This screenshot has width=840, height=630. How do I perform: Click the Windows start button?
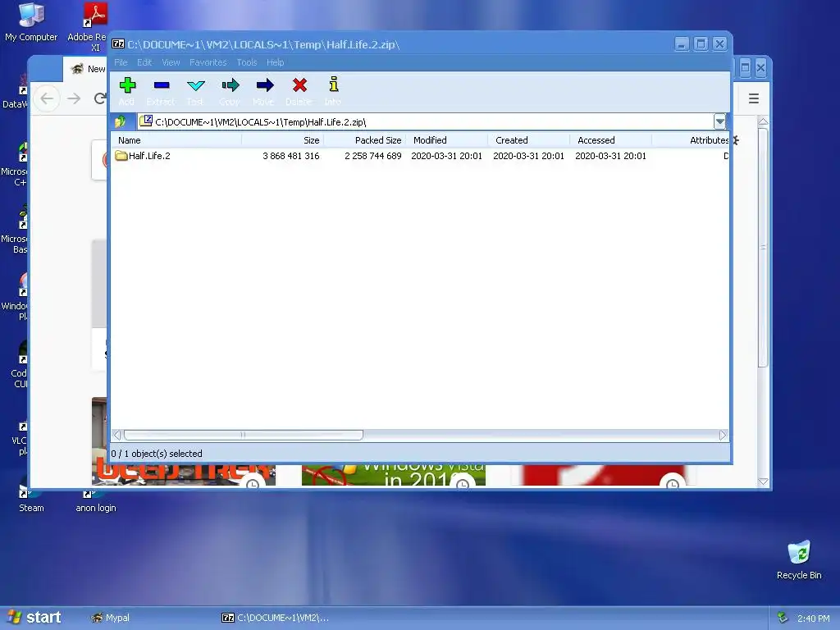33,618
